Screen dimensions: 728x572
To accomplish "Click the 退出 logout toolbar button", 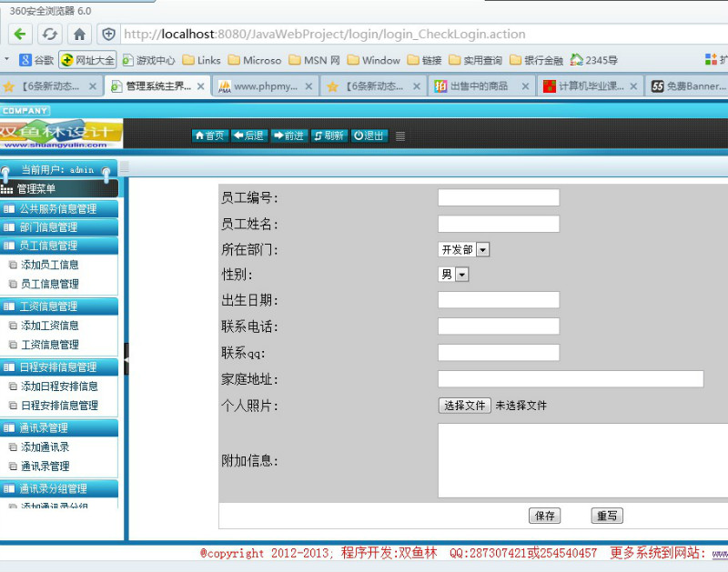I will 369,135.
